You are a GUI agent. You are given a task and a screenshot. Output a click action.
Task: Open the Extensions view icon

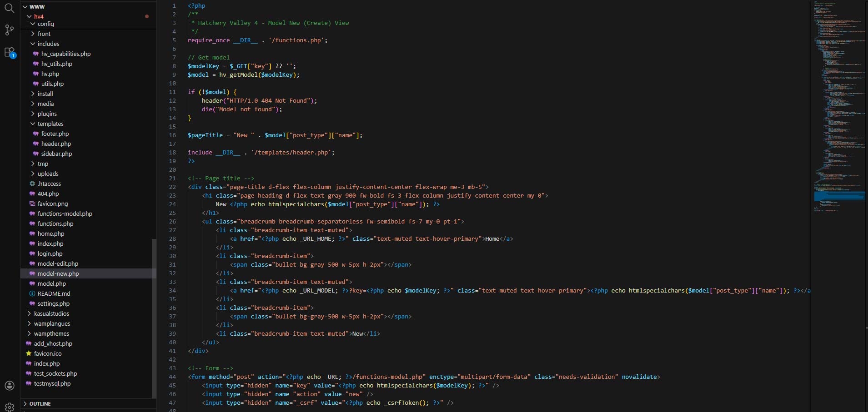[10, 53]
